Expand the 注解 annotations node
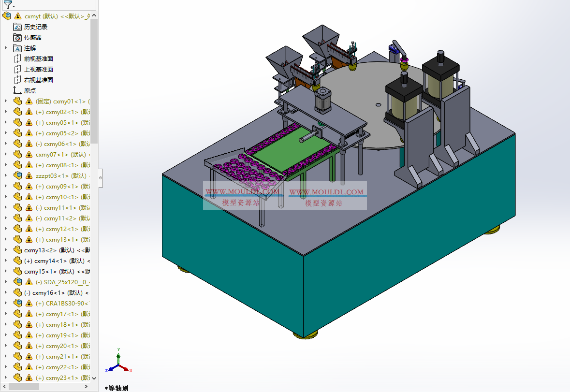570x392 pixels. [x=5, y=47]
